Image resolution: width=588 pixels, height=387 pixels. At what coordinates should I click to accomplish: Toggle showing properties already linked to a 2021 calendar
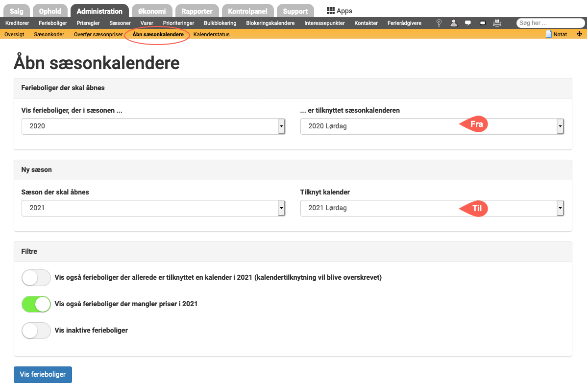click(36, 278)
